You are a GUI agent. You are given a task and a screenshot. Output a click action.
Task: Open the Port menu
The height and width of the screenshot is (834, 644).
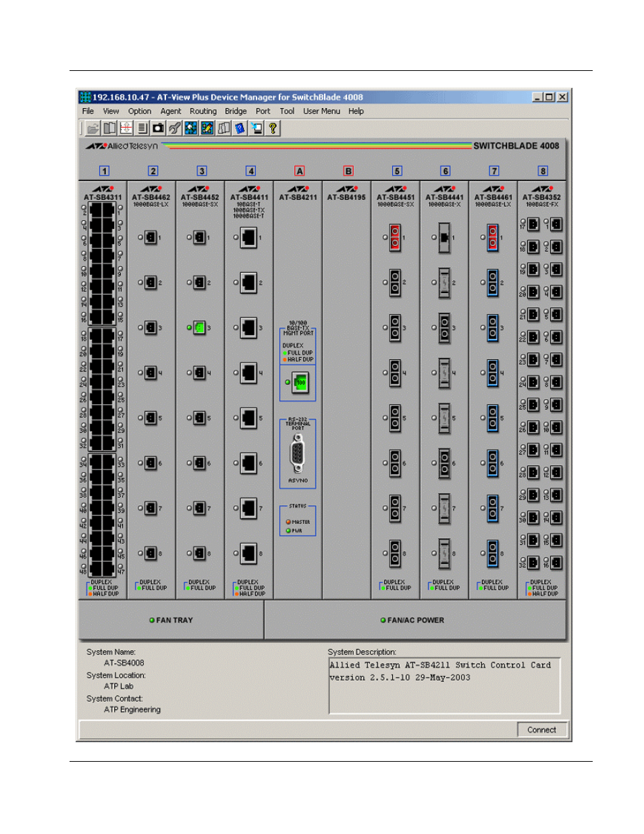pyautogui.click(x=263, y=111)
